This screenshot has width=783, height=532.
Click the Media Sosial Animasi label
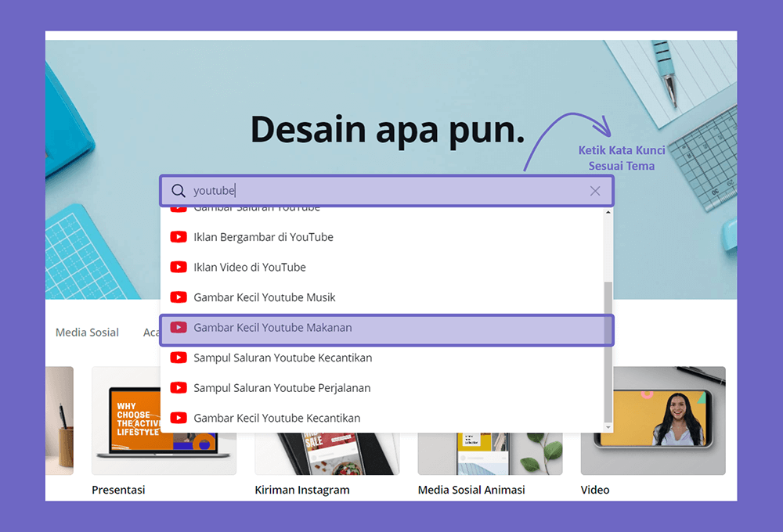(471, 490)
